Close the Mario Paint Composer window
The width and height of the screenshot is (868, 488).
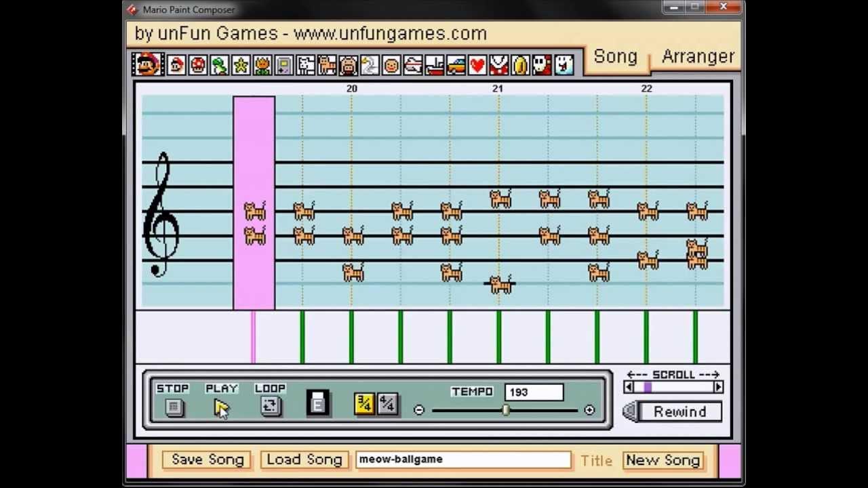point(724,7)
